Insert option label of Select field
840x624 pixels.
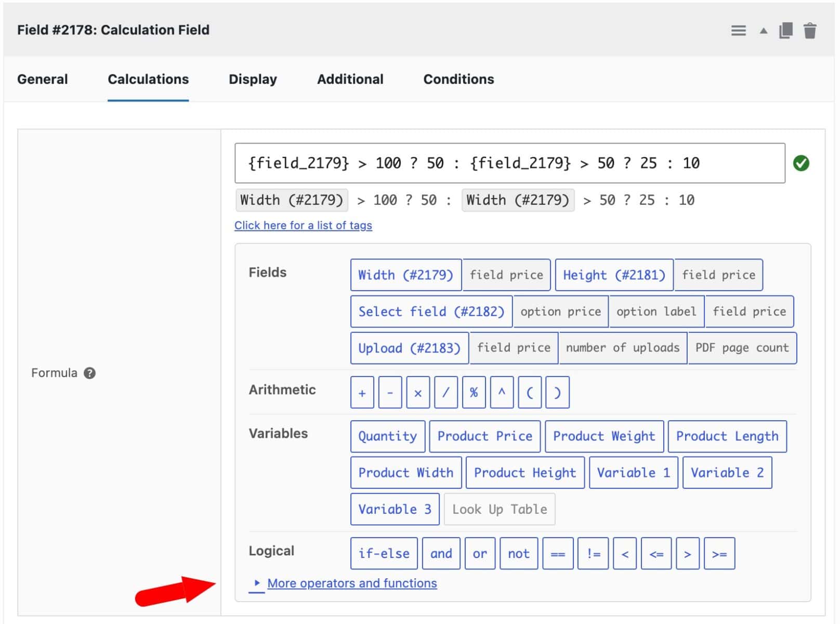[x=656, y=311]
